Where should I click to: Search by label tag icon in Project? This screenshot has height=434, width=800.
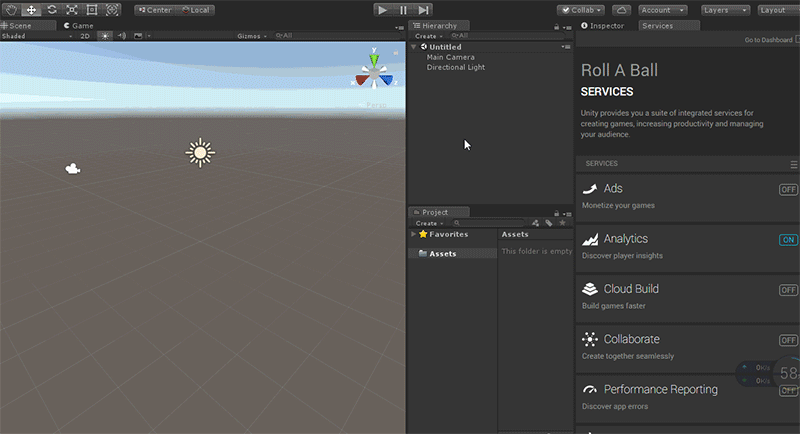[548, 223]
